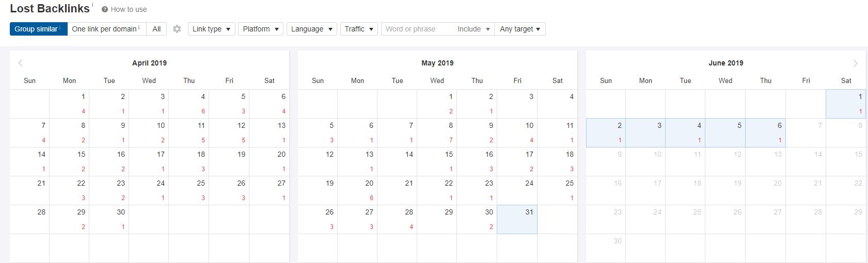Click the settings gear icon
The image size is (868, 263).
[x=177, y=29]
